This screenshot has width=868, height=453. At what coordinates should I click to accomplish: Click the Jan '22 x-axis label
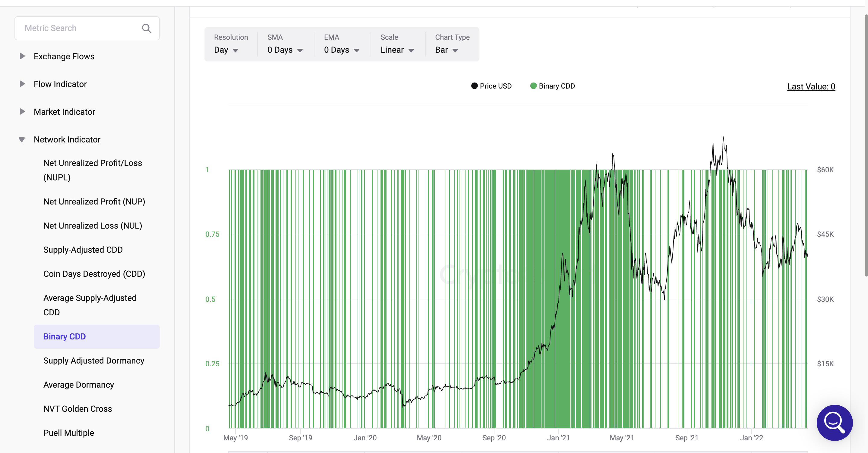click(x=751, y=438)
